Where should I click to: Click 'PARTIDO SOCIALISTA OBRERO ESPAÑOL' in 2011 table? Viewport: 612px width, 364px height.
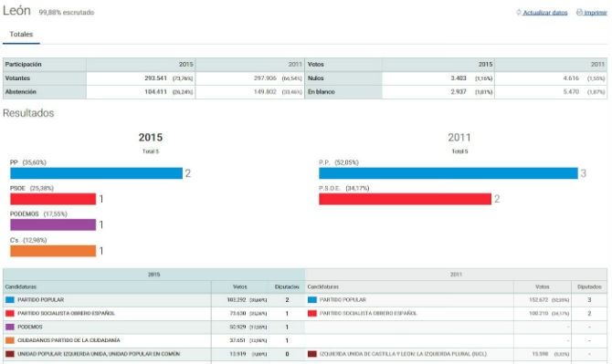pyautogui.click(x=368, y=313)
